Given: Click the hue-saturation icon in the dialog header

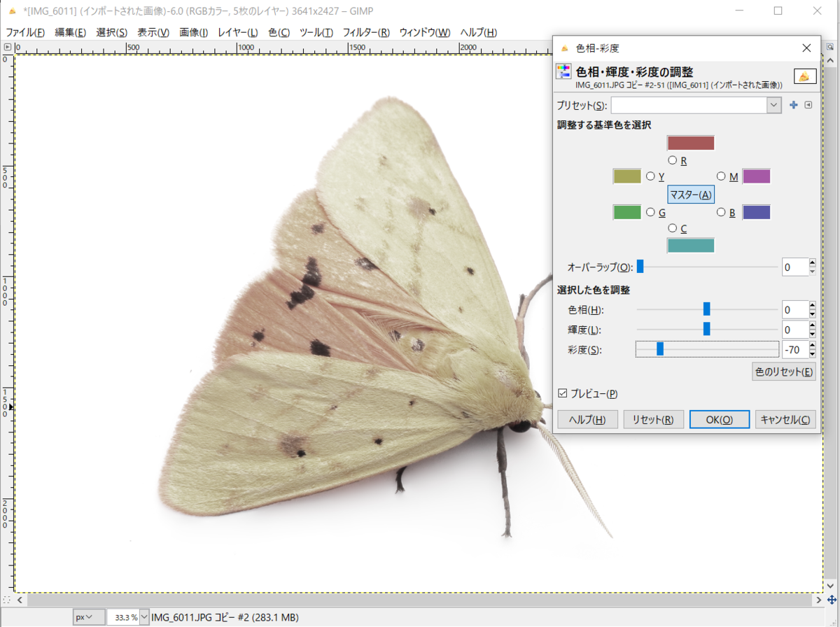Looking at the screenshot, I should coord(563,71).
